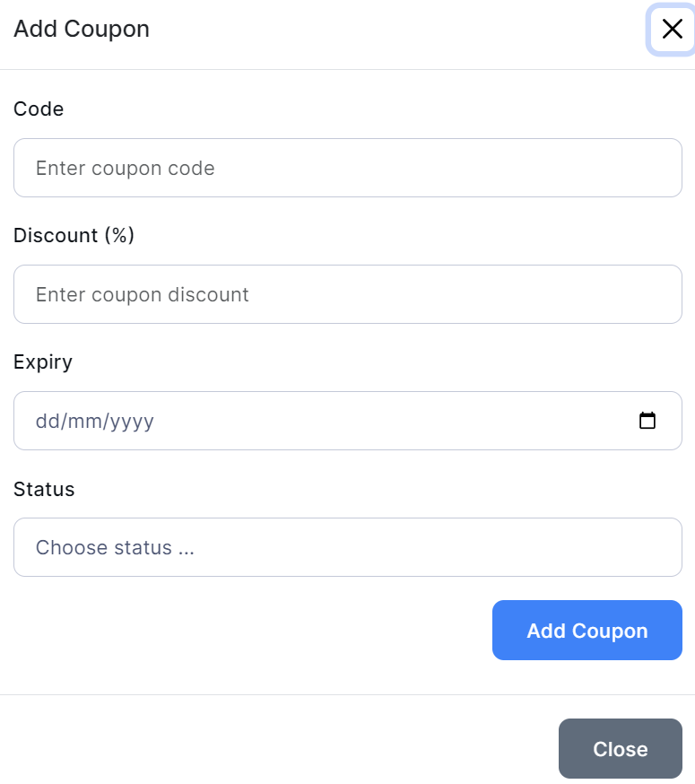Select the Expiry date field
The image size is (695, 784).
coord(323,421)
